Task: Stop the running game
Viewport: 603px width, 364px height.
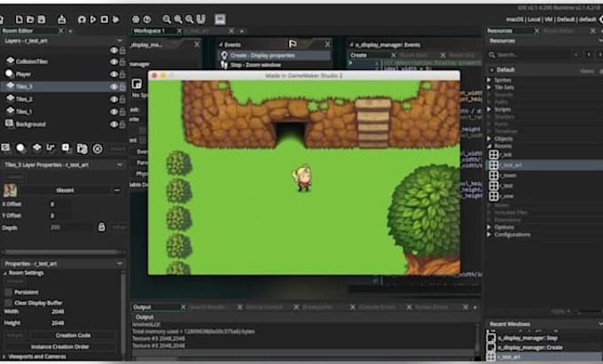Action: [105, 19]
